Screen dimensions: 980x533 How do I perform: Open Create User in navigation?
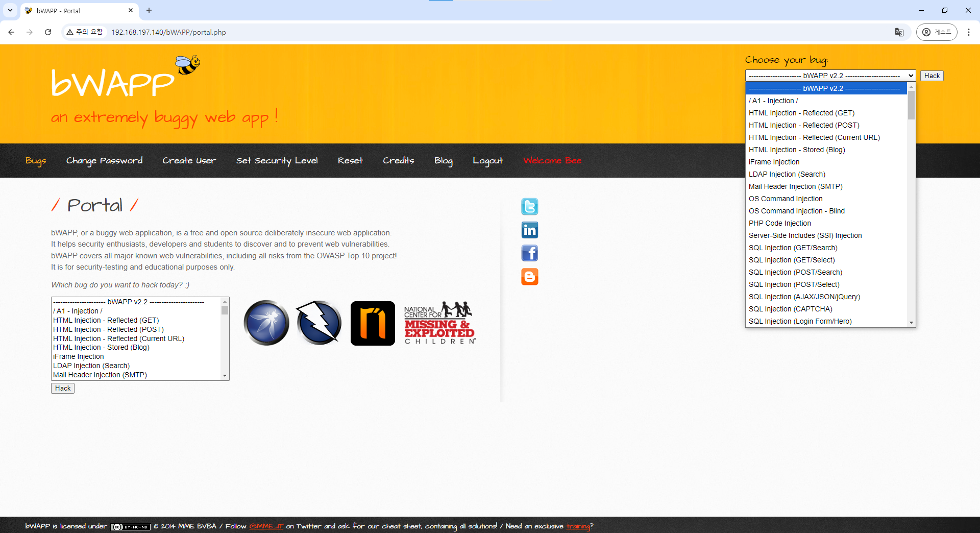click(x=189, y=161)
